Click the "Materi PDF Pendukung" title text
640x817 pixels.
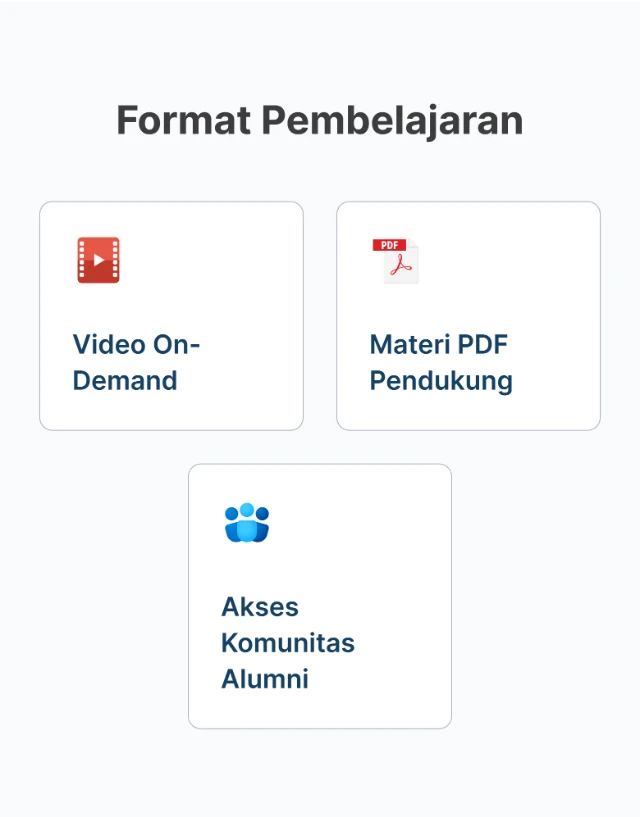(441, 363)
